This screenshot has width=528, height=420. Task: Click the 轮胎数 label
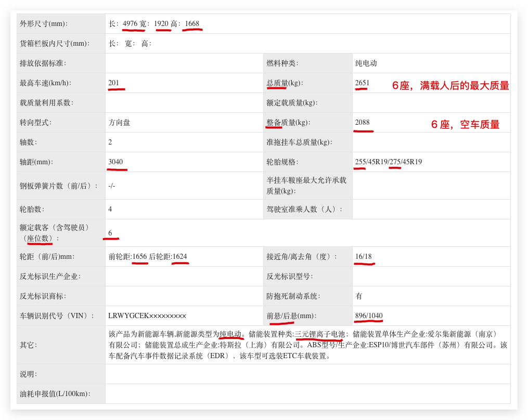(x=32, y=209)
